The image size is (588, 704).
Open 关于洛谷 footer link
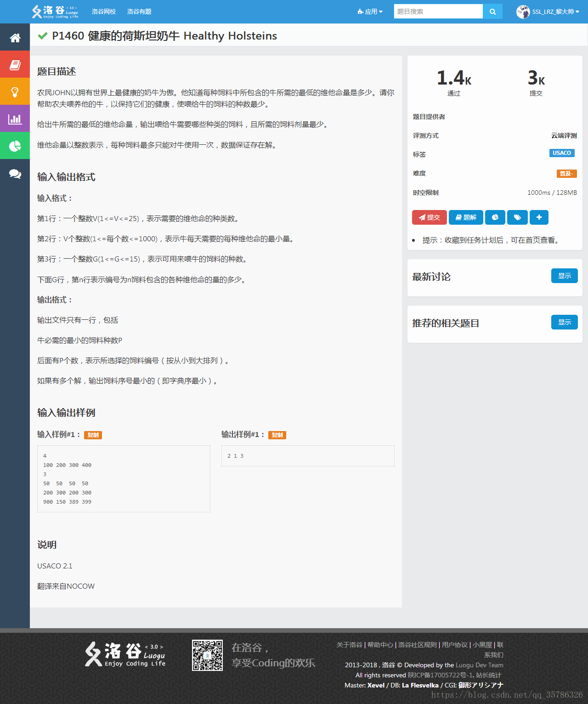coord(349,645)
